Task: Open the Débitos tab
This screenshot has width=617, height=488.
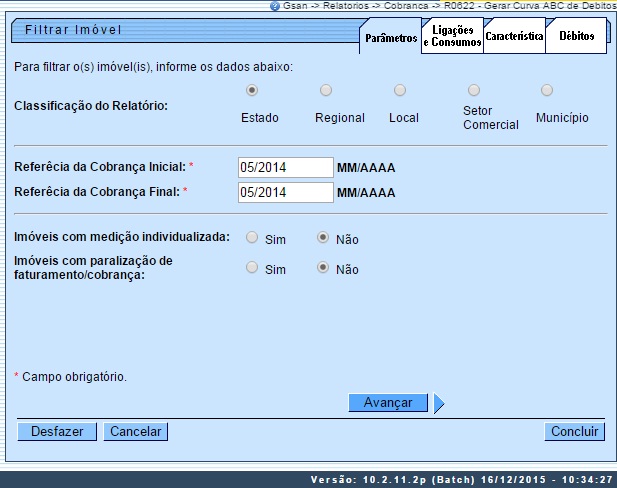Action: [x=576, y=37]
